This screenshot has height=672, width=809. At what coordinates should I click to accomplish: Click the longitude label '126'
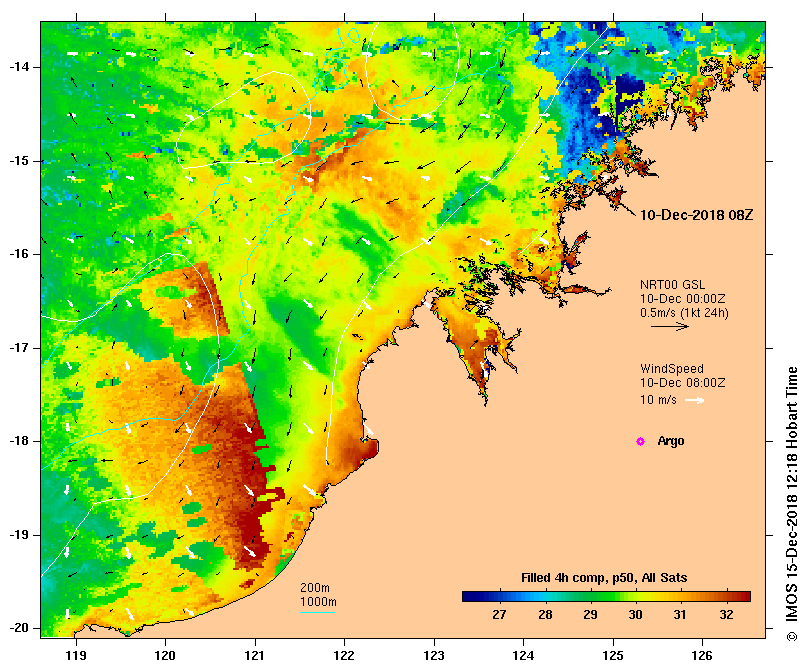702,655
